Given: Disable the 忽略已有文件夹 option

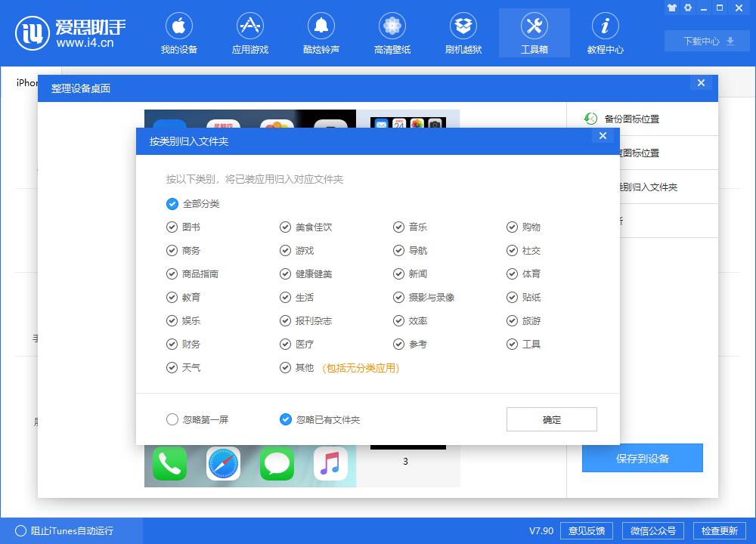Looking at the screenshot, I should (x=285, y=419).
